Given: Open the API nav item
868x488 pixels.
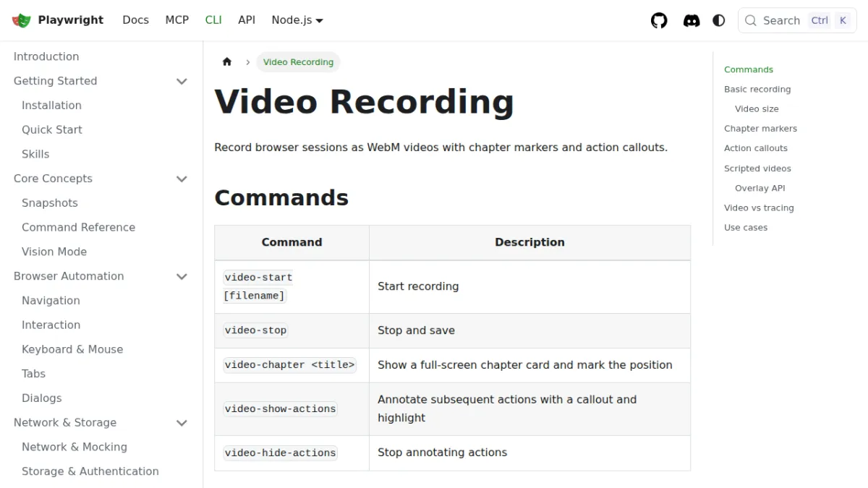Looking at the screenshot, I should pos(247,20).
